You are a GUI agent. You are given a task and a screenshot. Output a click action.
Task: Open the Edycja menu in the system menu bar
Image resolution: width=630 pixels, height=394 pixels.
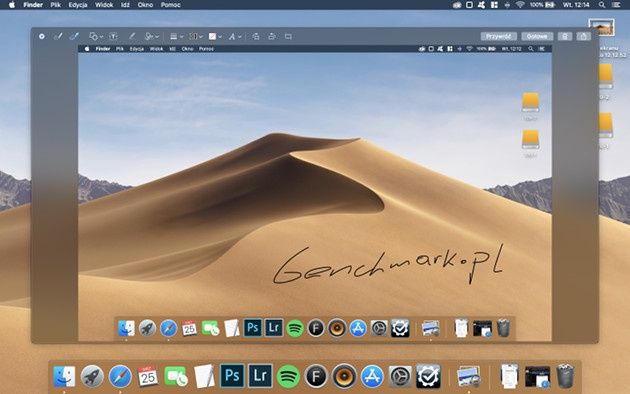tap(78, 5)
